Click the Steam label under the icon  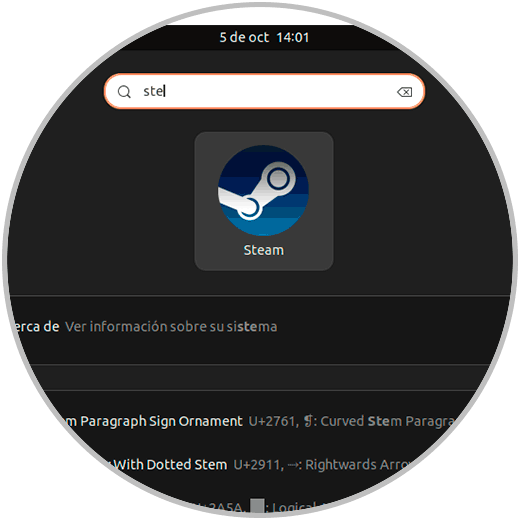click(264, 250)
